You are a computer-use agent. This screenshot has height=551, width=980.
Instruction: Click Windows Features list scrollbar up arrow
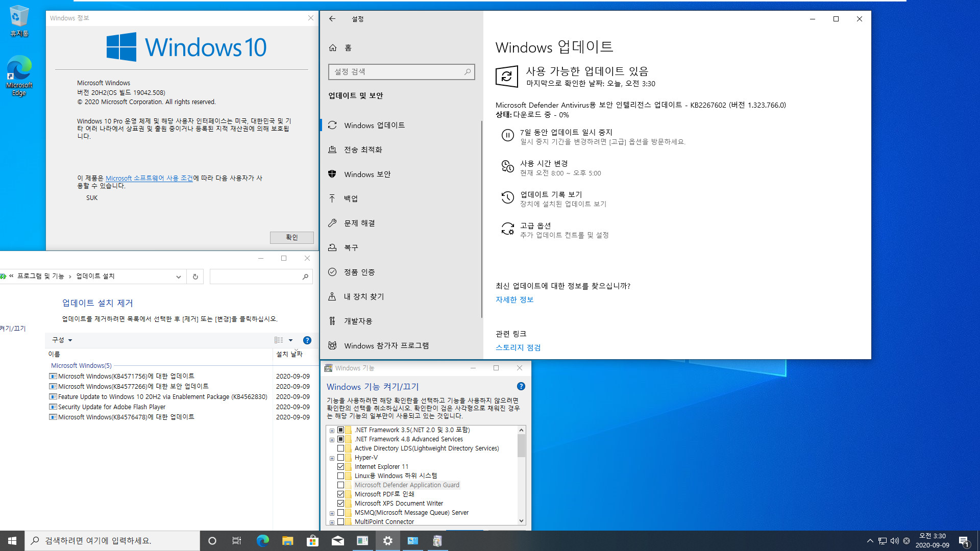coord(521,430)
